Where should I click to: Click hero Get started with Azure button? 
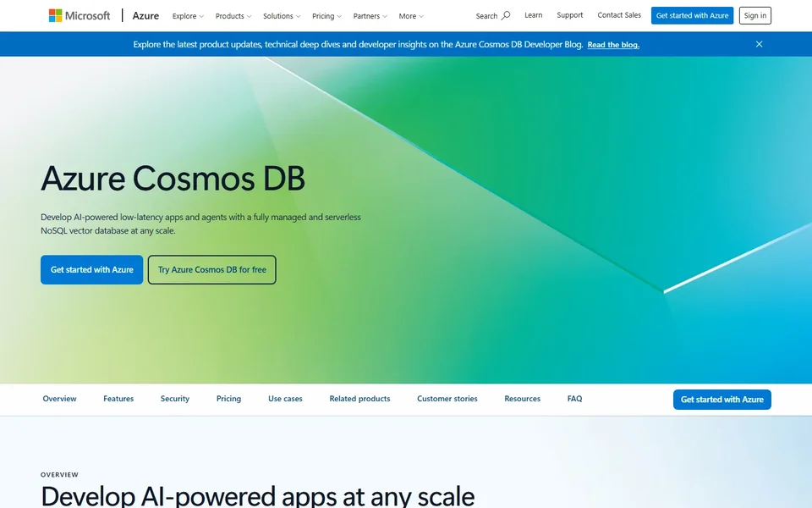(91, 269)
